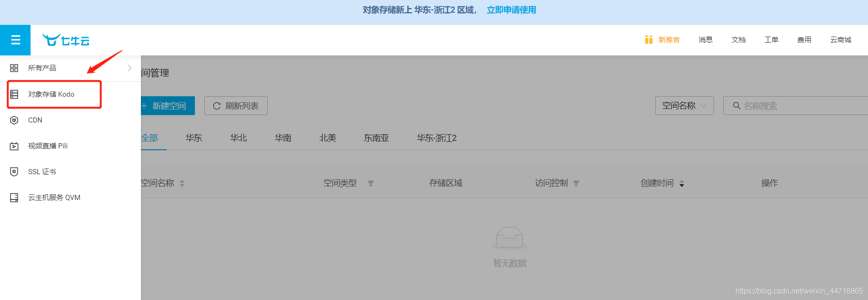Switch to the 东南亚 region tab

coord(377,138)
